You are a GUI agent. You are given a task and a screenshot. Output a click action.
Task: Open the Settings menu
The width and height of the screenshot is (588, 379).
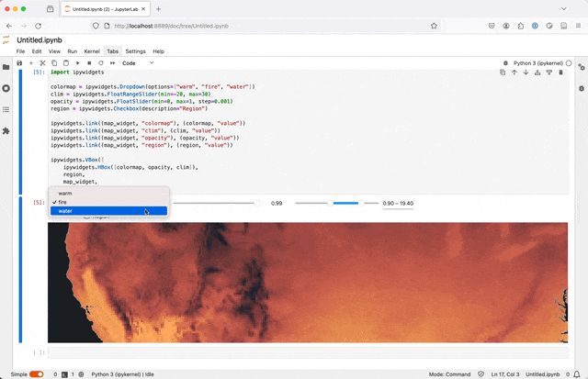click(x=135, y=51)
